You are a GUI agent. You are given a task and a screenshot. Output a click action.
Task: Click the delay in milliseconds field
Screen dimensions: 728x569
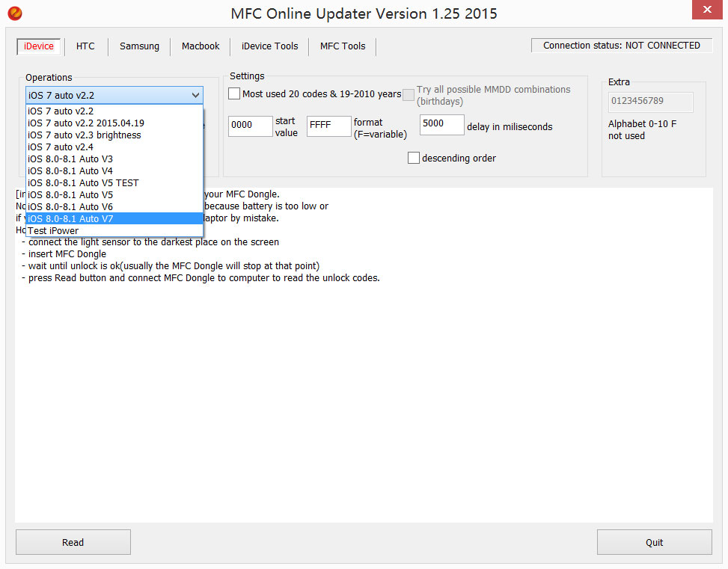point(441,124)
